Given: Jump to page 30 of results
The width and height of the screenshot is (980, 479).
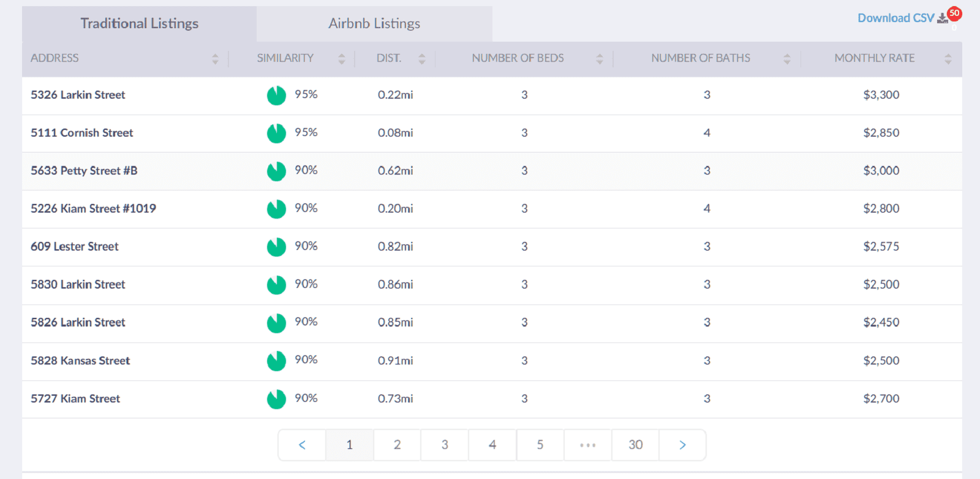Looking at the screenshot, I should [x=635, y=445].
